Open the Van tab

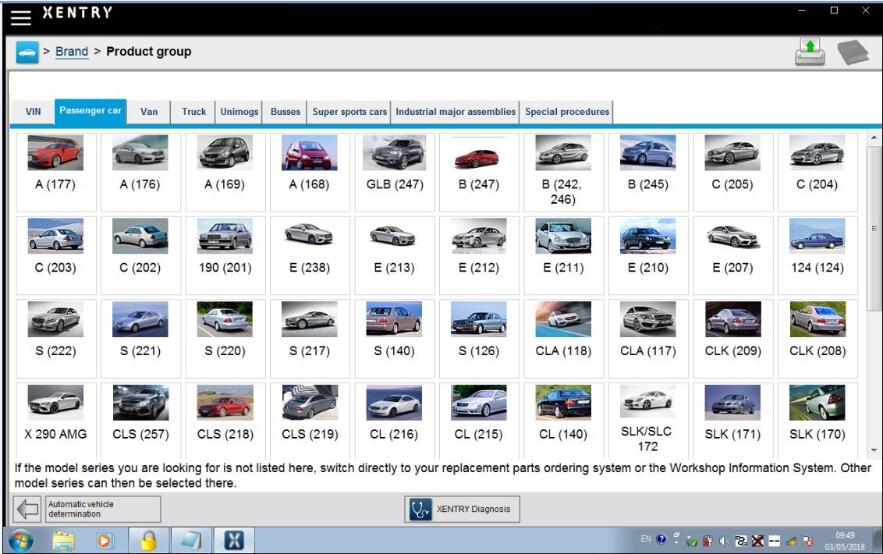coord(149,111)
